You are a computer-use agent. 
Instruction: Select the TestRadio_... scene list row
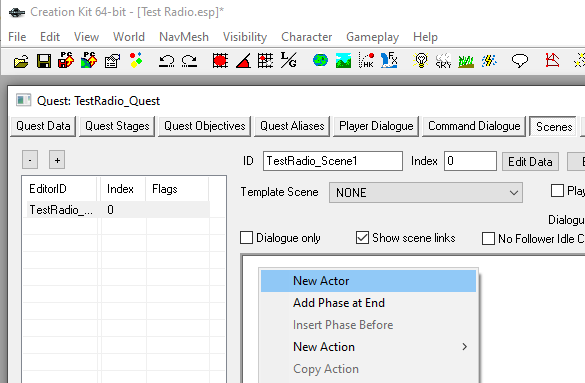point(118,210)
